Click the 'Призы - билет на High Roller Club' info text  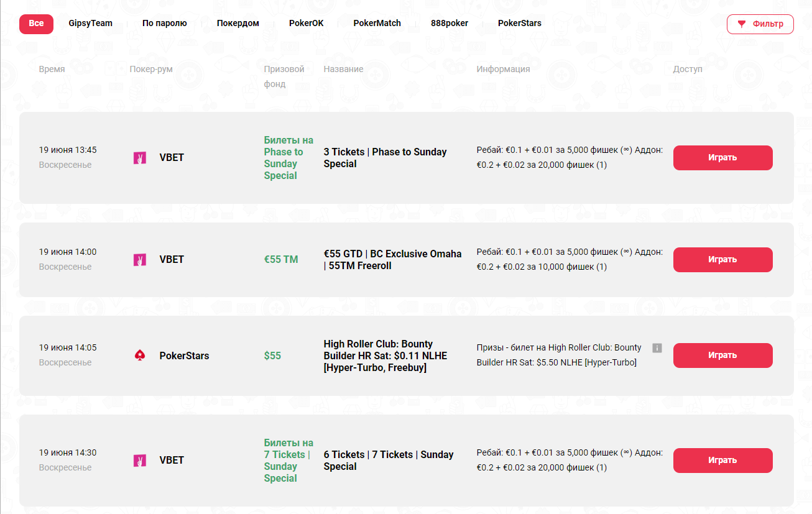(x=559, y=356)
